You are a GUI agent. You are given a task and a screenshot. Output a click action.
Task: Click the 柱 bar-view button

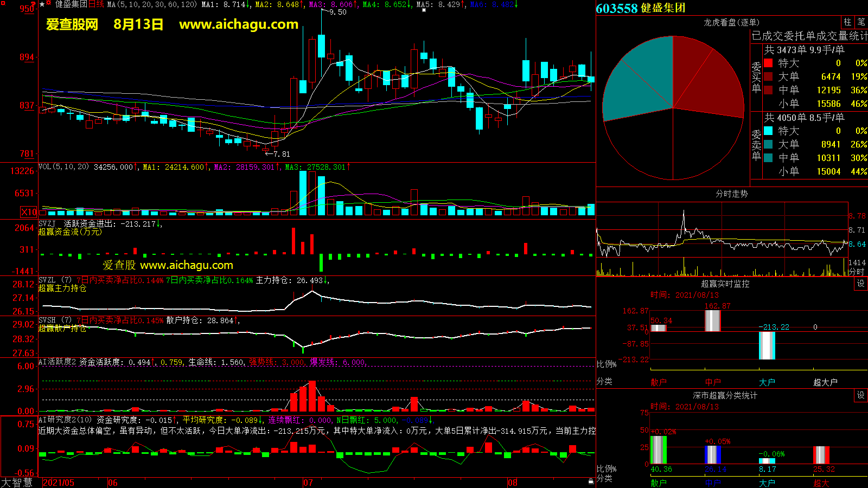(847, 22)
